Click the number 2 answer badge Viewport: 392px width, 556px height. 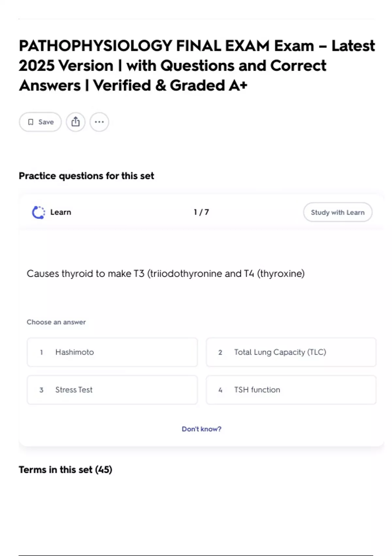pos(220,352)
